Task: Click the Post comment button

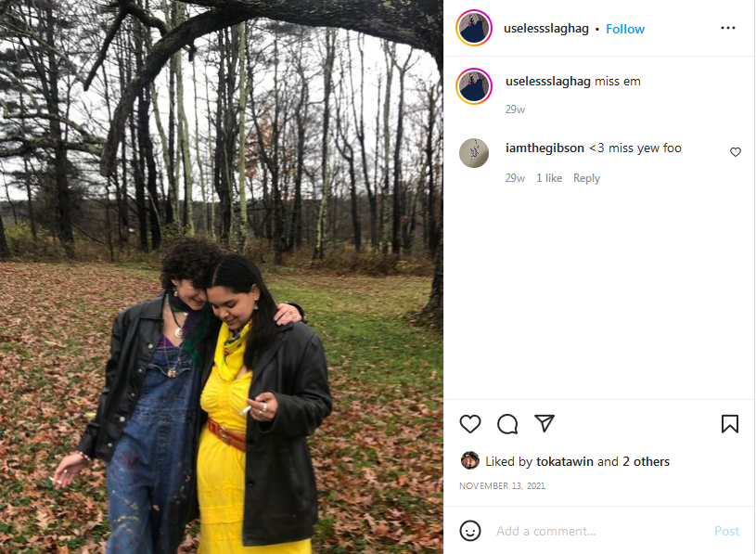Action: pyautogui.click(x=726, y=531)
